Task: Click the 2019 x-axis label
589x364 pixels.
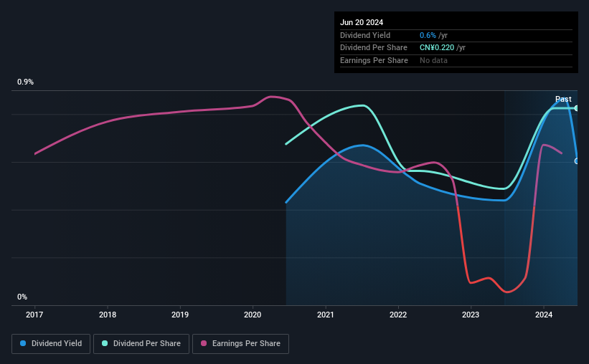Action: tap(180, 315)
